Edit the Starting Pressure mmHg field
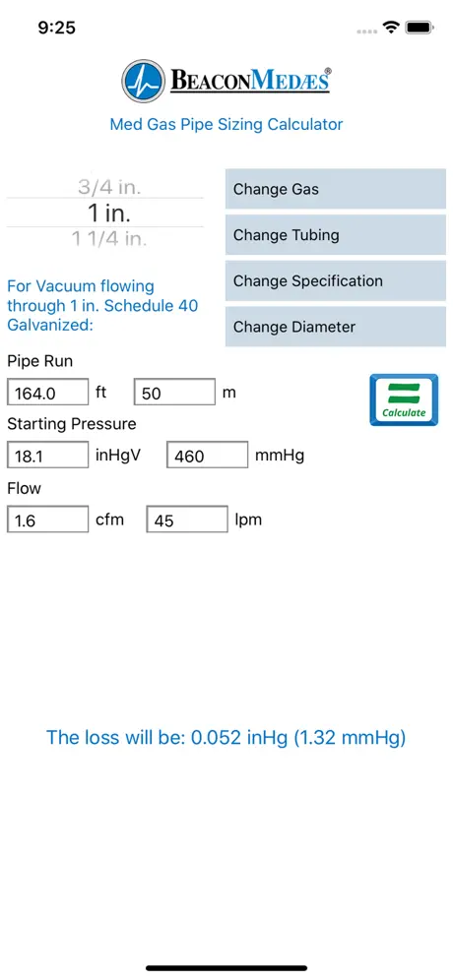The width and height of the screenshot is (453, 980). click(207, 456)
